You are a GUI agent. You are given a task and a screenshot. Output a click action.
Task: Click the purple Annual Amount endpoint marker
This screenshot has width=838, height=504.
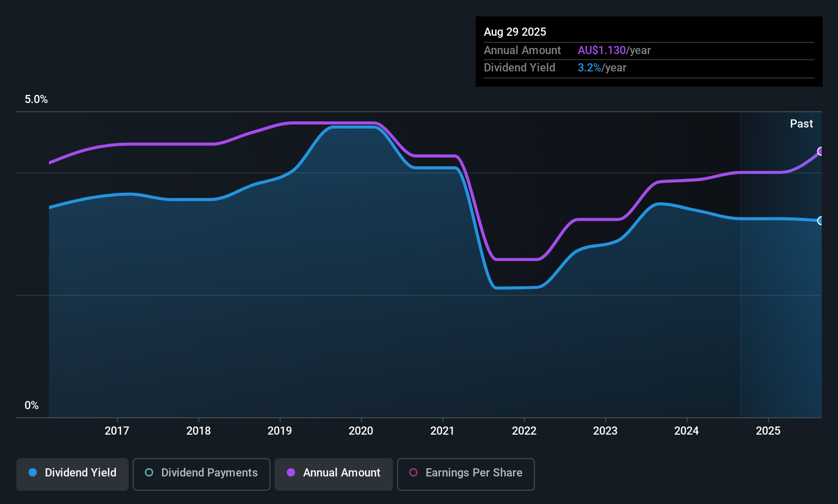[820, 152]
